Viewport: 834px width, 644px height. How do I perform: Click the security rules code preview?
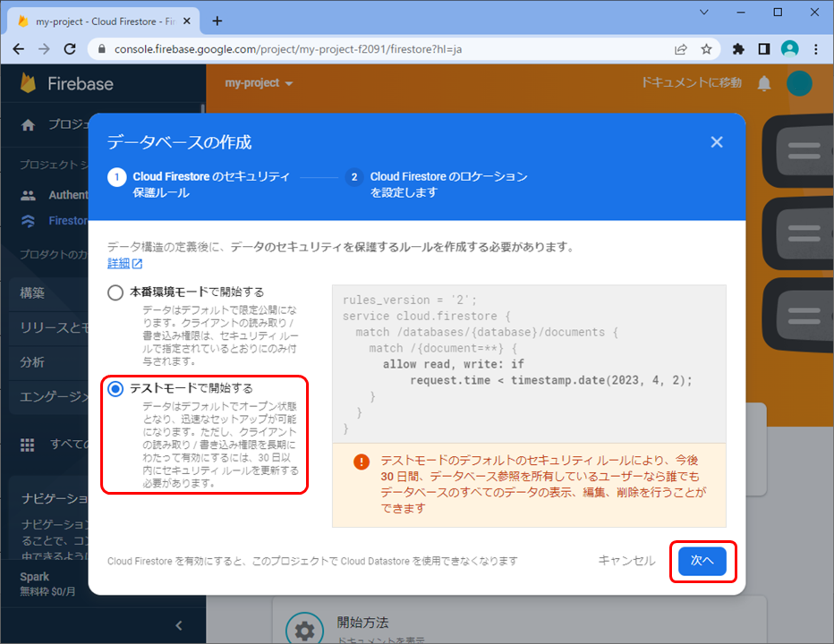[529, 364]
